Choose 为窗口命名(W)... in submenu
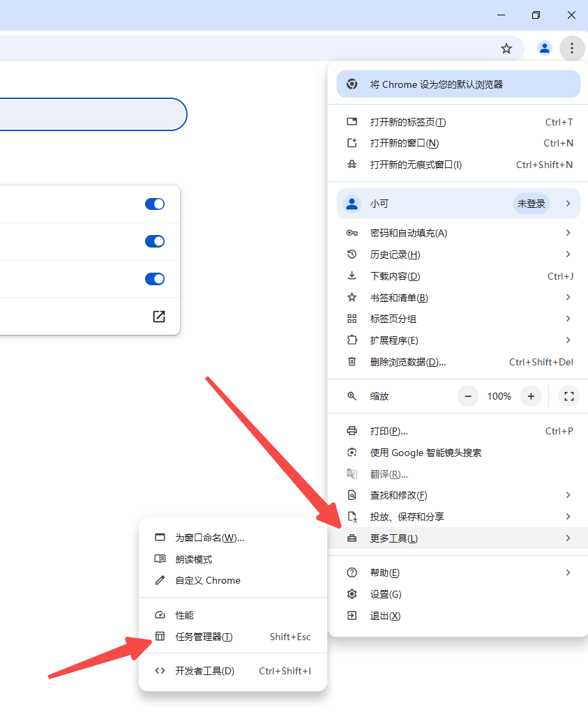588x712 pixels. pos(233,538)
